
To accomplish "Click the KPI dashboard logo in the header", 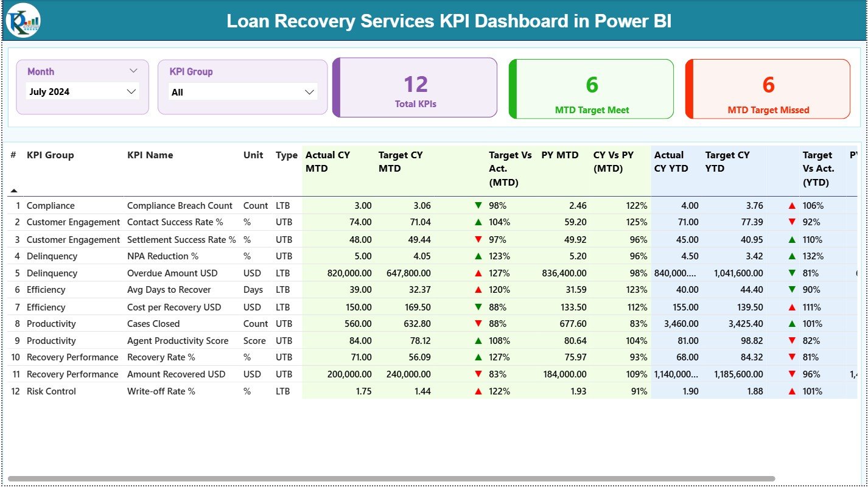I will pyautogui.click(x=22, y=21).
